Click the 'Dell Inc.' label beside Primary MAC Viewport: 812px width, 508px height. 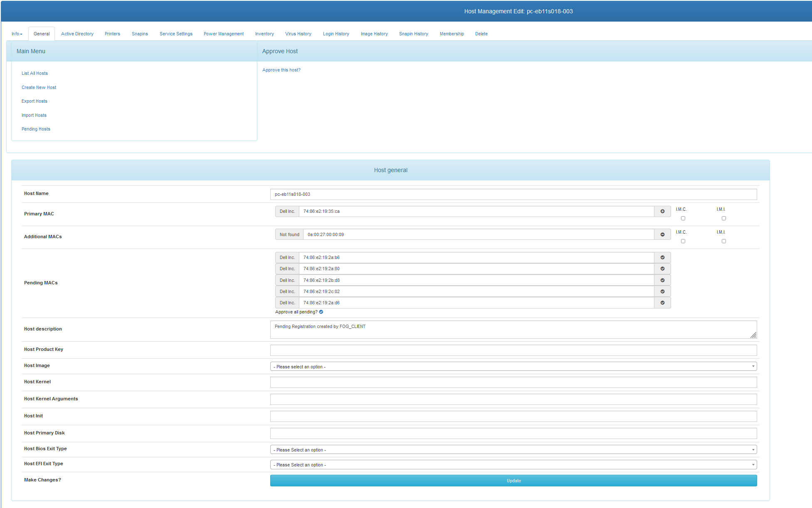click(287, 212)
